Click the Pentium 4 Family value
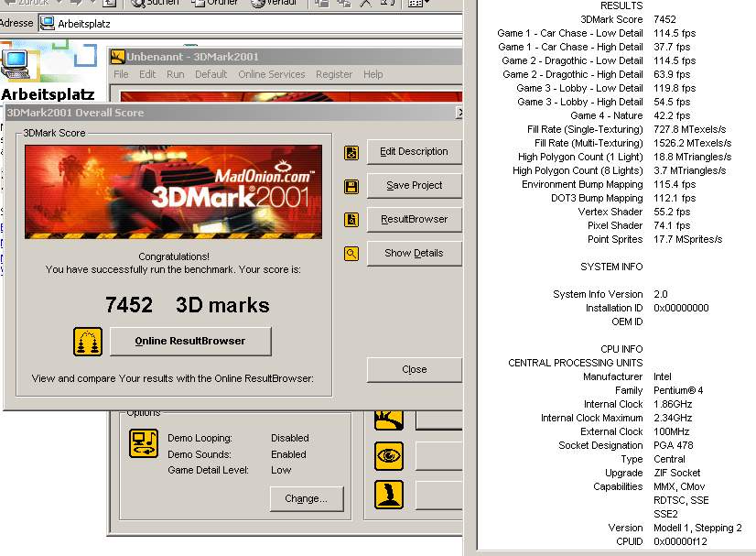This screenshot has width=756, height=556. tap(678, 390)
